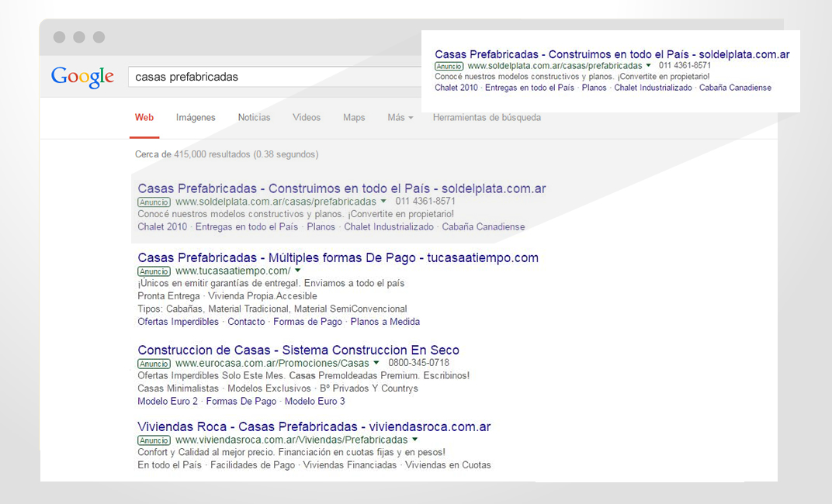The height and width of the screenshot is (504, 832).
Task: Switch to the Imágenes tab
Action: point(196,118)
